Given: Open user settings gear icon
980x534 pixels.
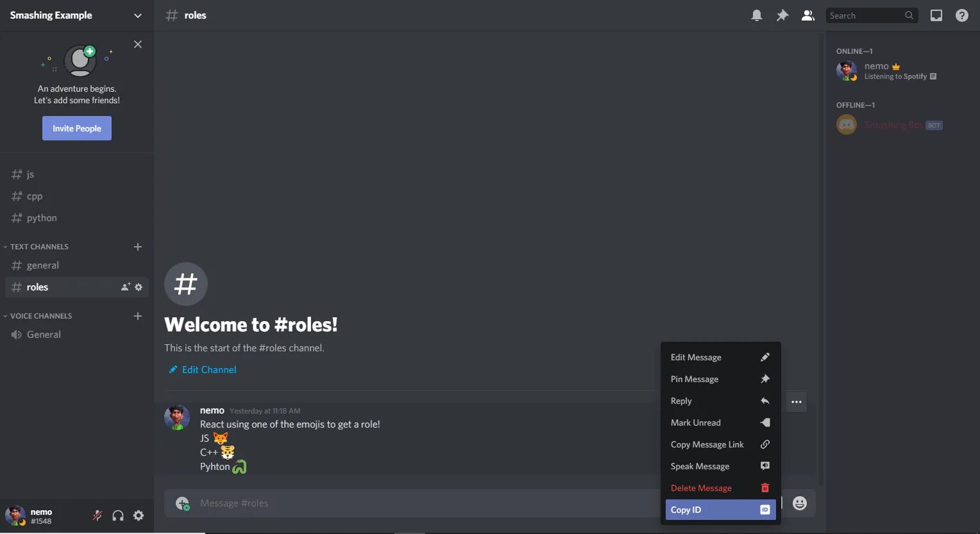Looking at the screenshot, I should (139, 515).
